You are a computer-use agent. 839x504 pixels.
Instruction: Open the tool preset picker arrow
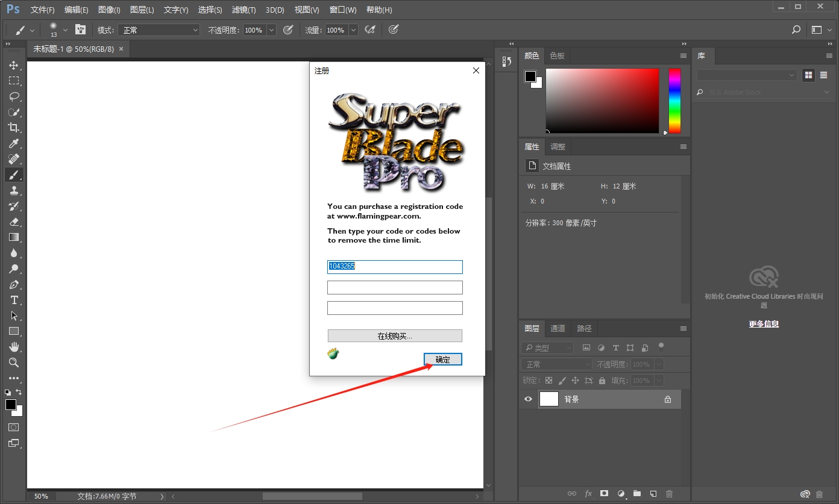tap(33, 30)
